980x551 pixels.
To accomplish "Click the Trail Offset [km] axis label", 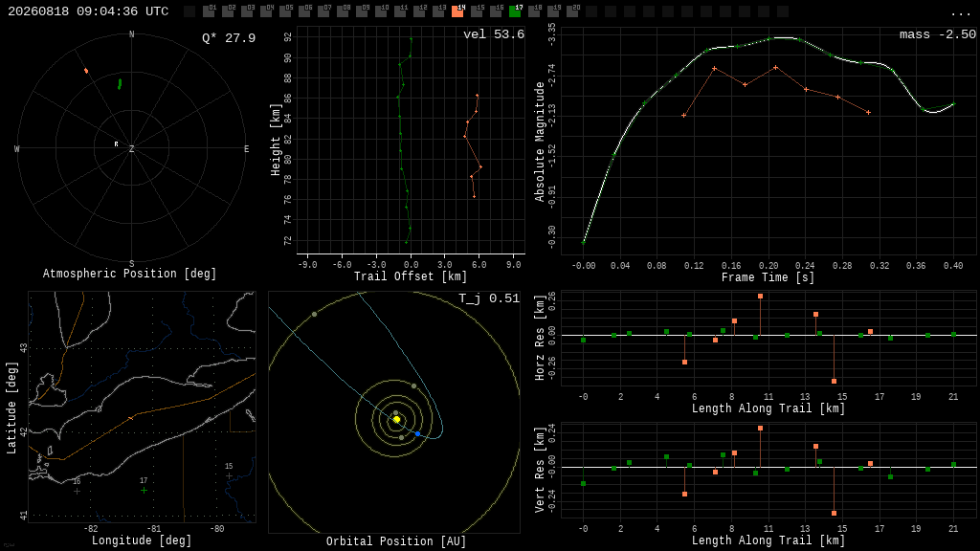I will click(x=411, y=276).
